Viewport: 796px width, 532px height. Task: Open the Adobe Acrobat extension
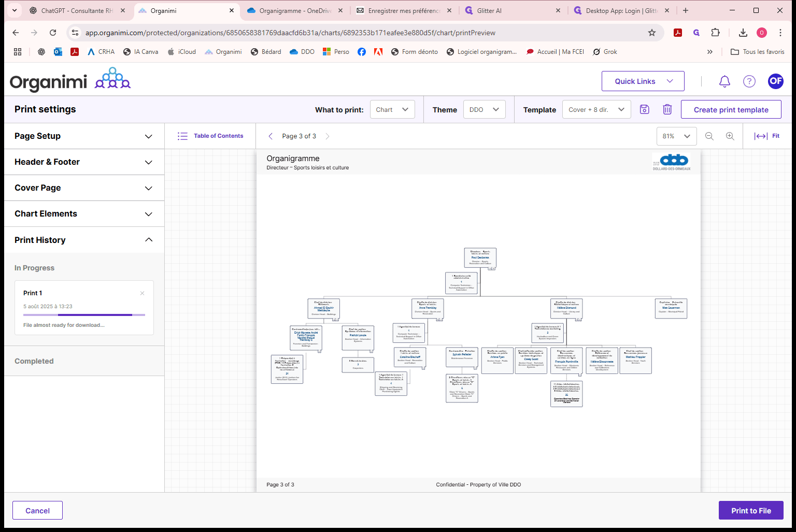coord(677,33)
